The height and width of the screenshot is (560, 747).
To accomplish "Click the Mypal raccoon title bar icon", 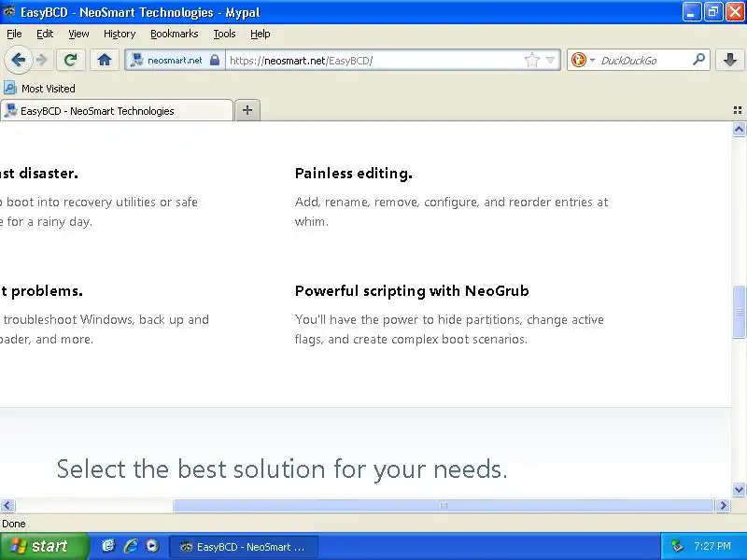I will click(x=8, y=11).
